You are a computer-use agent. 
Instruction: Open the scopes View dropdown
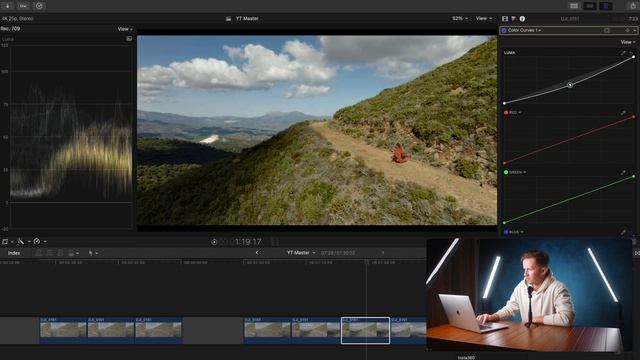point(125,29)
